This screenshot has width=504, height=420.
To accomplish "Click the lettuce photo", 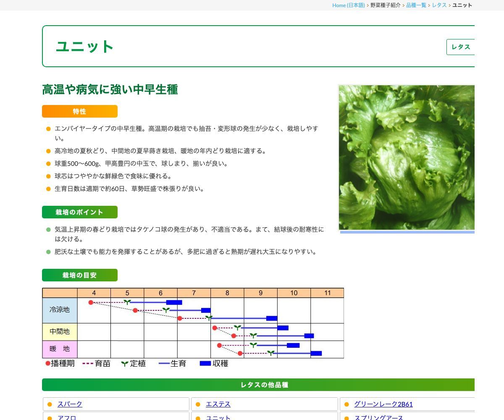I will click(407, 157).
